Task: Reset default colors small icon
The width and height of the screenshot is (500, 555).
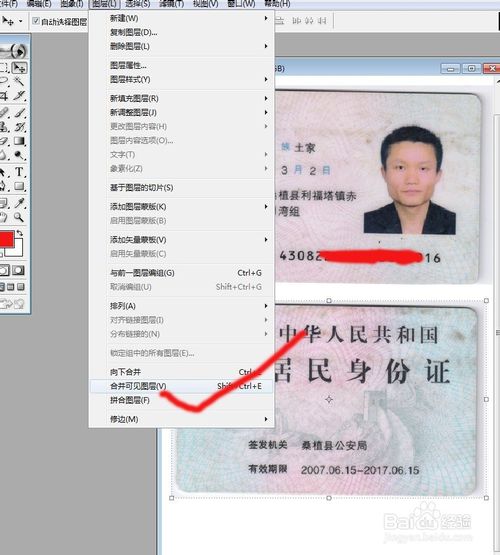Action: click(1, 253)
